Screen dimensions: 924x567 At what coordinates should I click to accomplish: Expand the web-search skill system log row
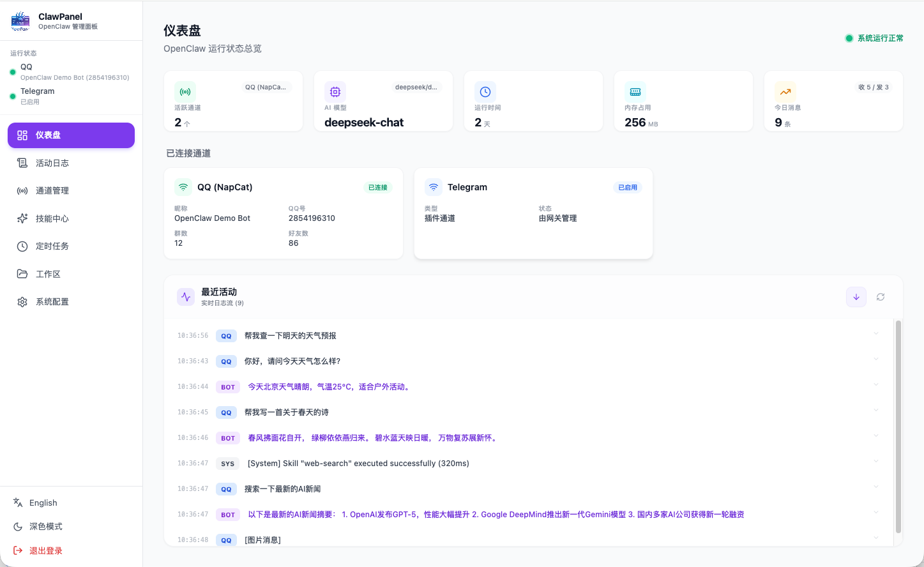point(875,462)
